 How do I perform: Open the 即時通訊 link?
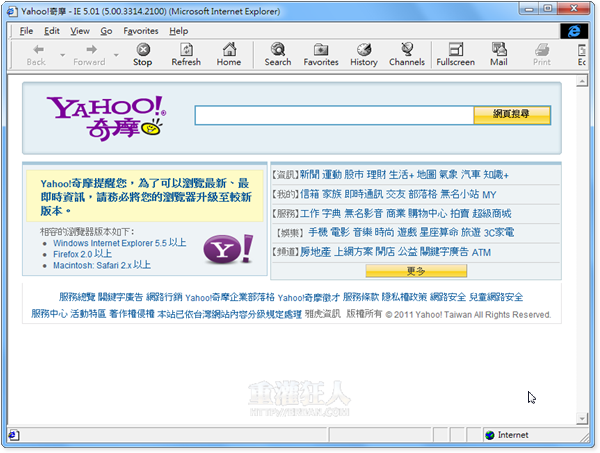pos(364,194)
